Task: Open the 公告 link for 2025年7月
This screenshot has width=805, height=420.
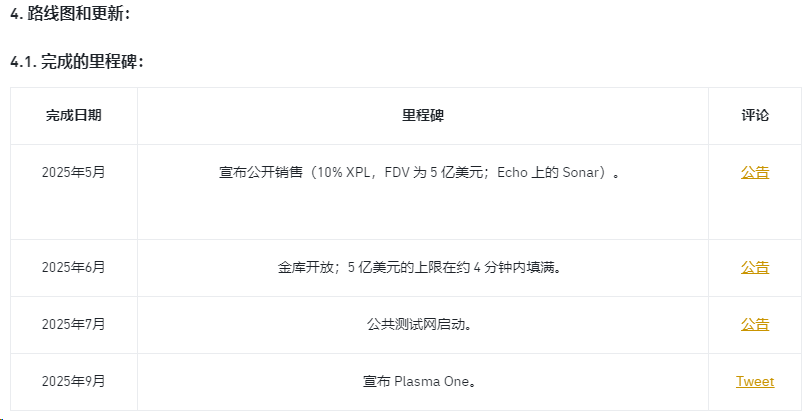Action: click(x=755, y=324)
